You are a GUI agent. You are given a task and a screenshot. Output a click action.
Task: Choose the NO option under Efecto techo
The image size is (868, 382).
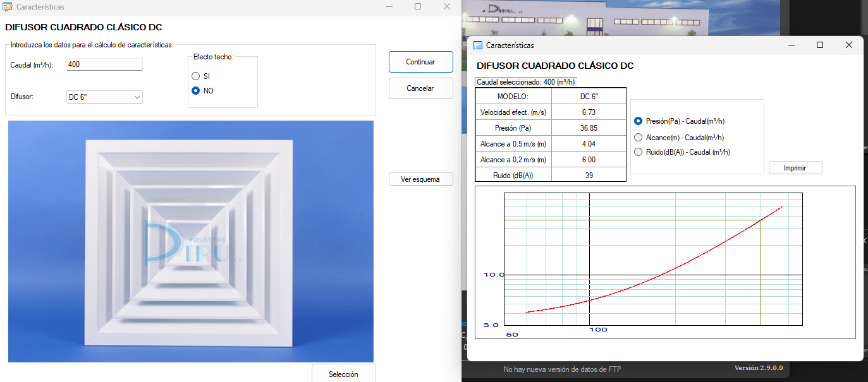click(x=196, y=91)
